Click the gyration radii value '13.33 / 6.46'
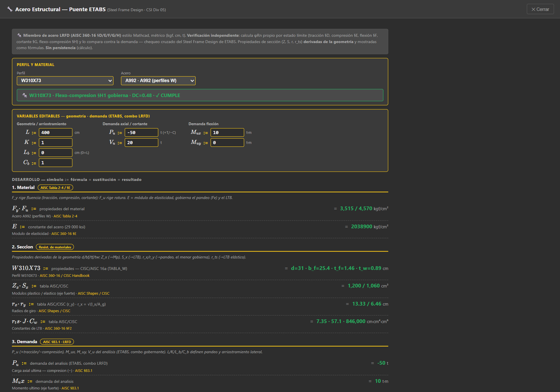Screen dimensions: 560x392 [367, 304]
